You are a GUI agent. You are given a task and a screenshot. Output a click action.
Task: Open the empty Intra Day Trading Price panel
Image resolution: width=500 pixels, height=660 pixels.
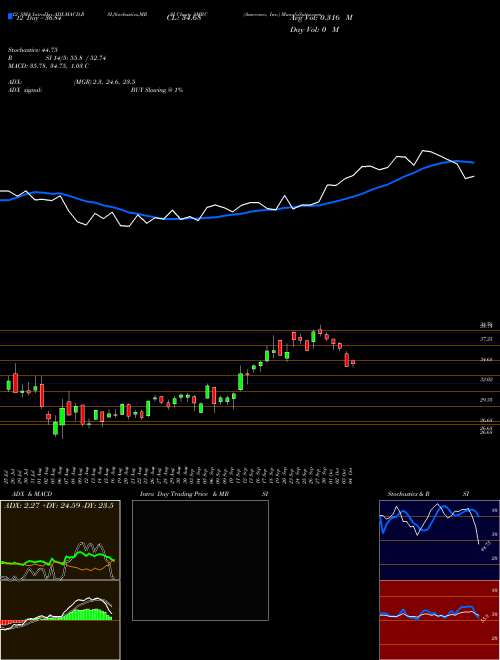coord(200,560)
